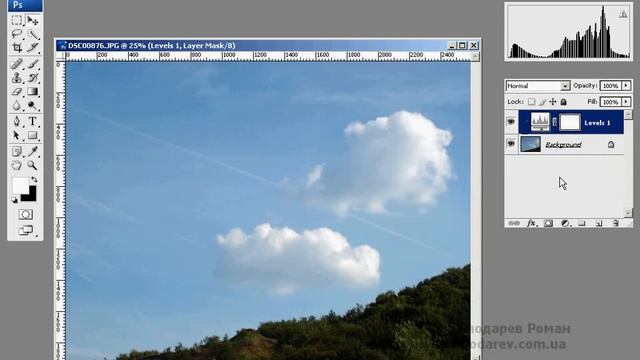Screen dimensions: 640x360
Task: Click the Opacity 100% field
Action: pyautogui.click(x=611, y=86)
